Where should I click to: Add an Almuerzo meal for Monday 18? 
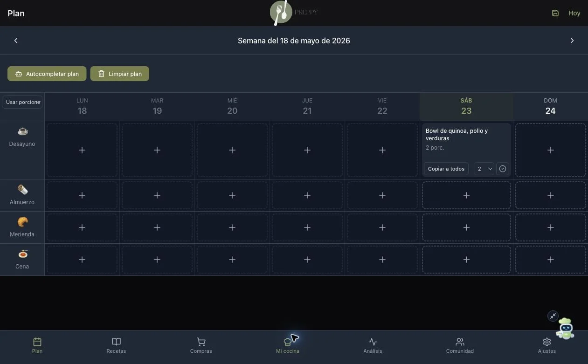pos(82,195)
